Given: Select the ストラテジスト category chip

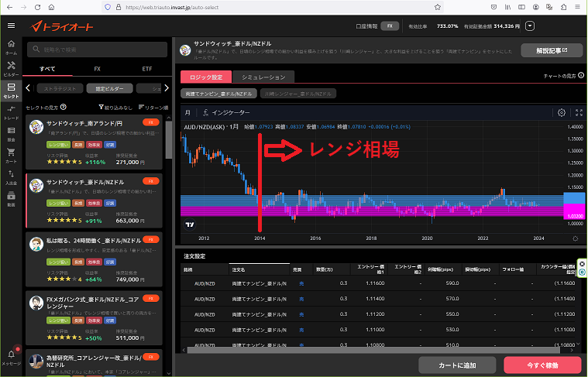Looking at the screenshot, I should [60, 88].
